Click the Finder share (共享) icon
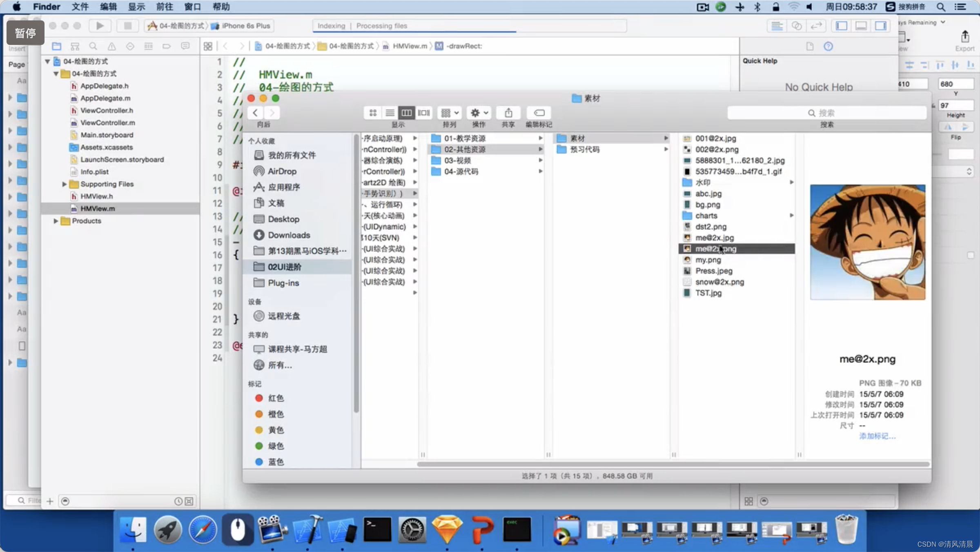Viewport: 980px width, 552px height. point(508,113)
